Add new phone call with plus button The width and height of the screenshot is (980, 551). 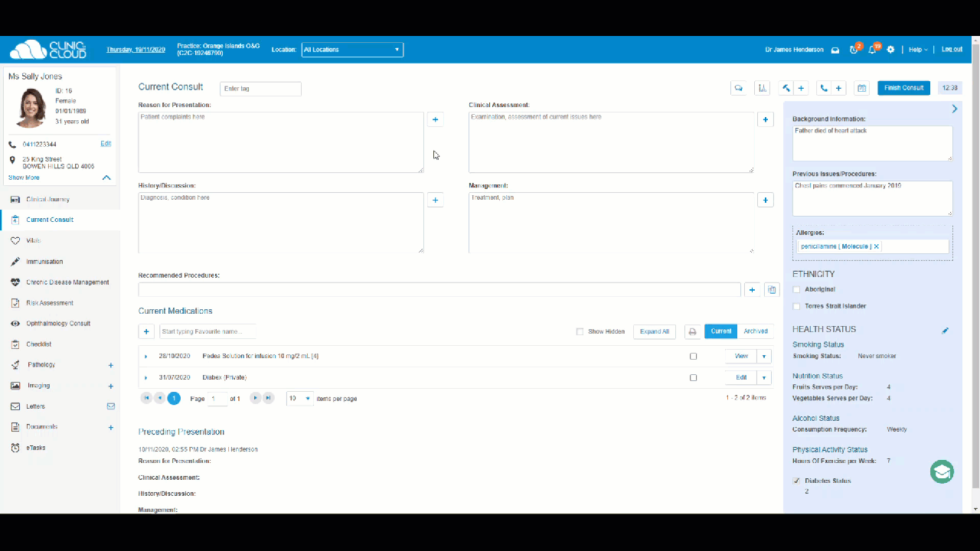pyautogui.click(x=839, y=88)
